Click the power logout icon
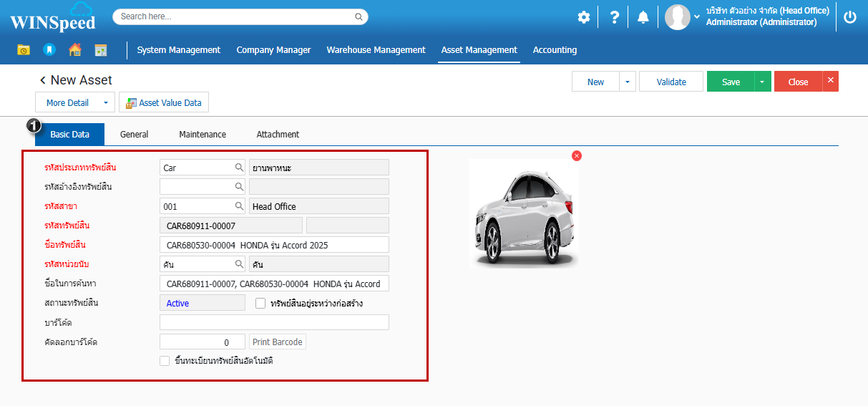Image resolution: width=868 pixels, height=406 pixels. (849, 17)
